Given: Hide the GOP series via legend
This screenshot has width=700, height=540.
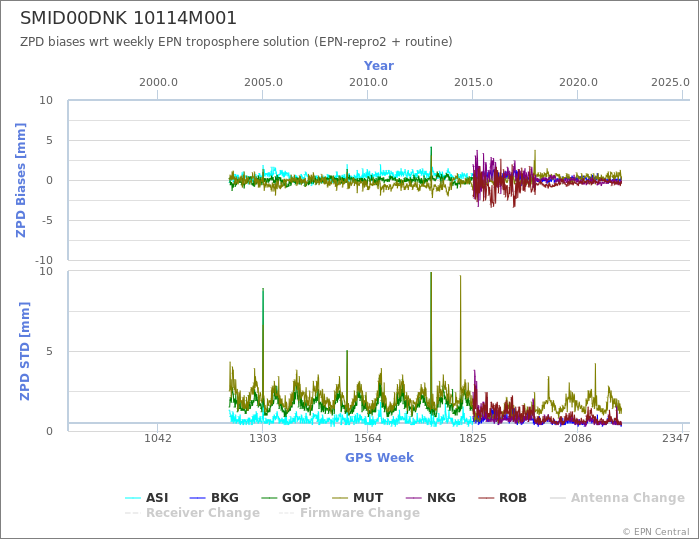Looking at the screenshot, I should [285, 498].
